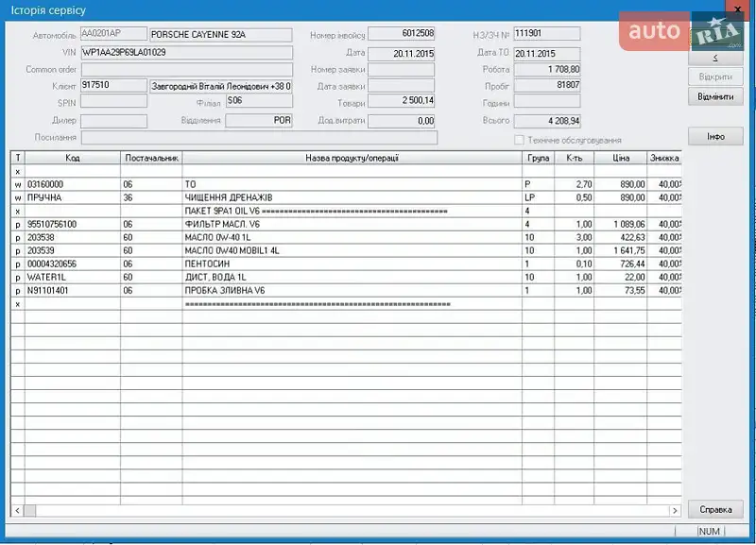
Task: Click the Назва продукту/операції column header
Action: (352, 158)
